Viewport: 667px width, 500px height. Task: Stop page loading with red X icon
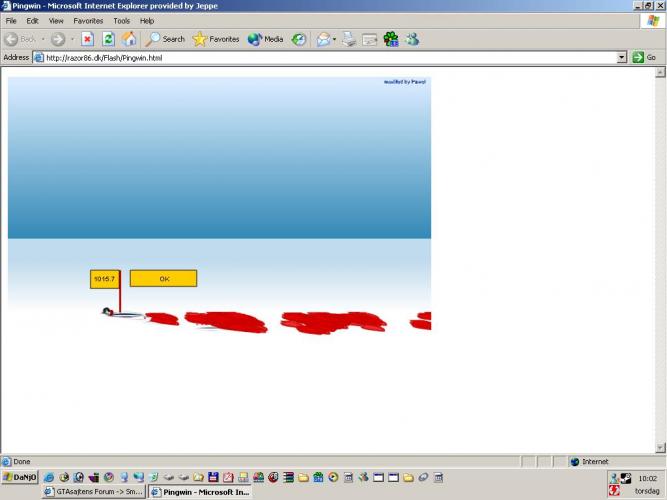(x=87, y=39)
